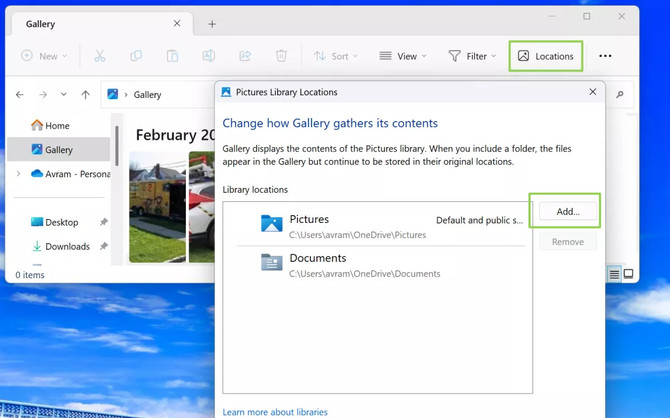670x418 pixels.
Task: Expand the recent locations chevron
Action: coord(64,94)
